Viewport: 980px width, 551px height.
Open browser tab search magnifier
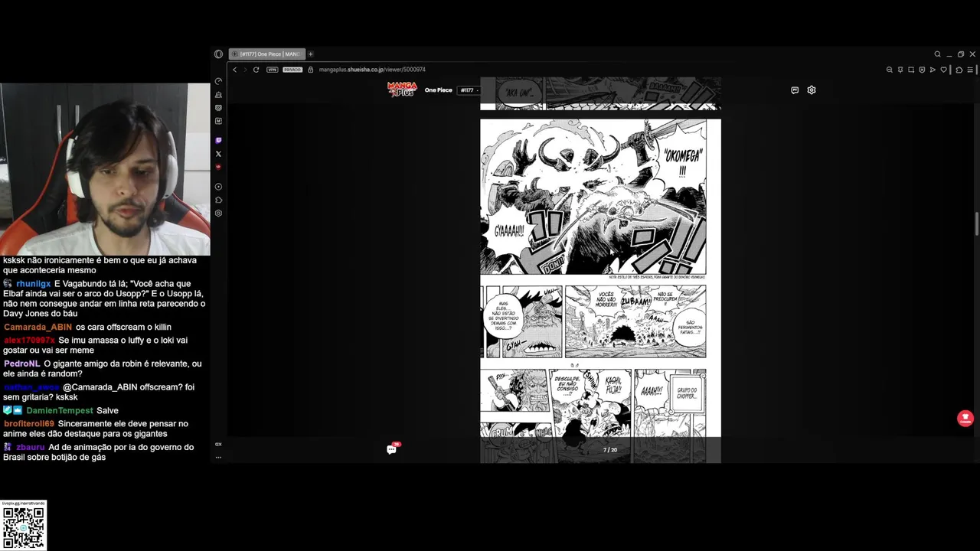click(937, 54)
